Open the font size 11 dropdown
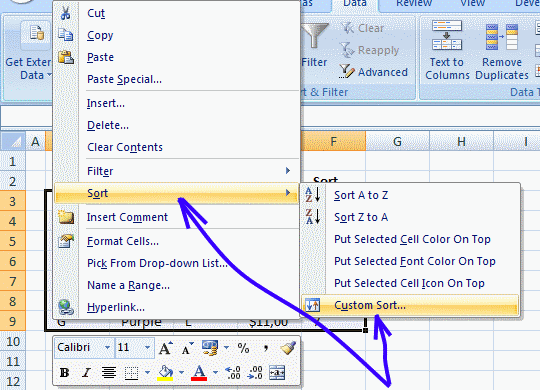 [147, 348]
